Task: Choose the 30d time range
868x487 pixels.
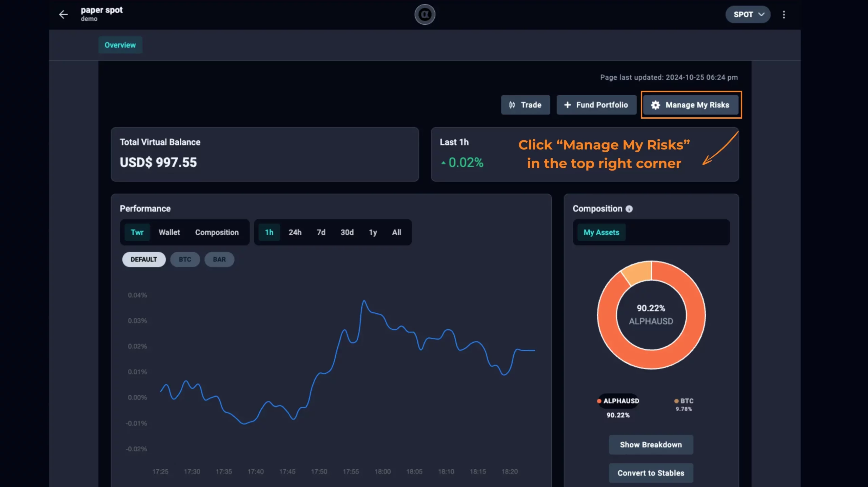Action: click(x=347, y=232)
